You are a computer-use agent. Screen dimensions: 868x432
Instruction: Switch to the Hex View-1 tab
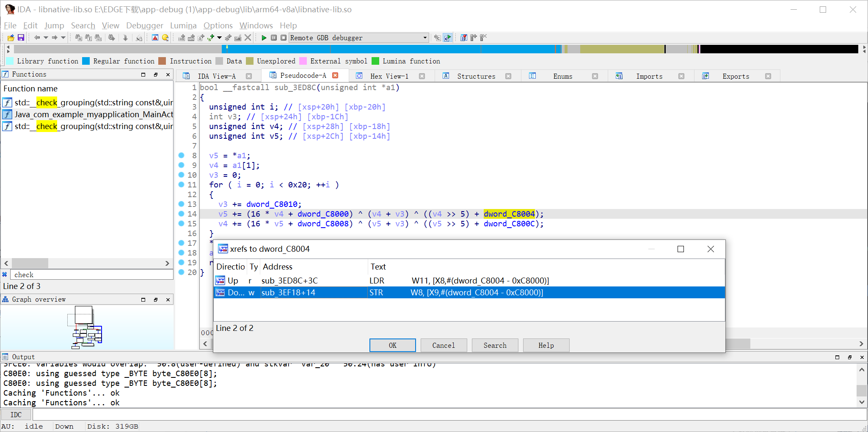[389, 76]
